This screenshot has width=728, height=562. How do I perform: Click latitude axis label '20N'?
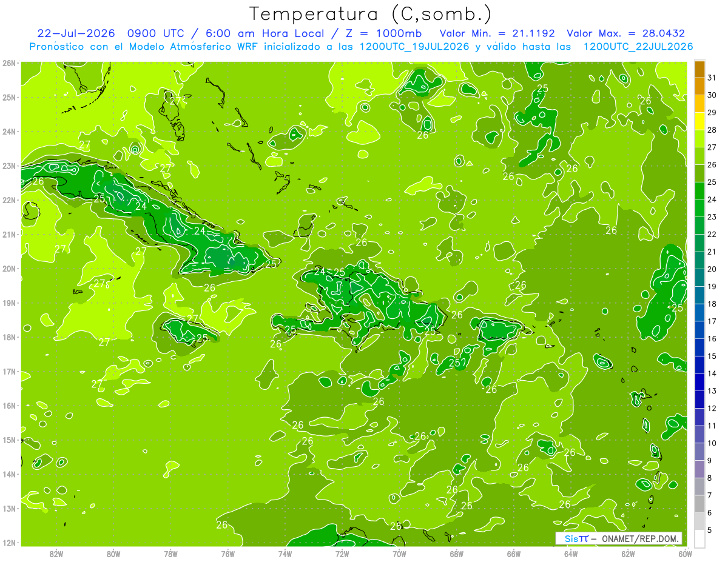(10, 269)
